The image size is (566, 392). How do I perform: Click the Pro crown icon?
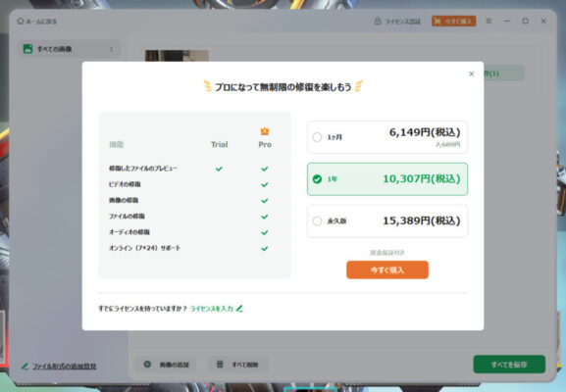(x=265, y=131)
